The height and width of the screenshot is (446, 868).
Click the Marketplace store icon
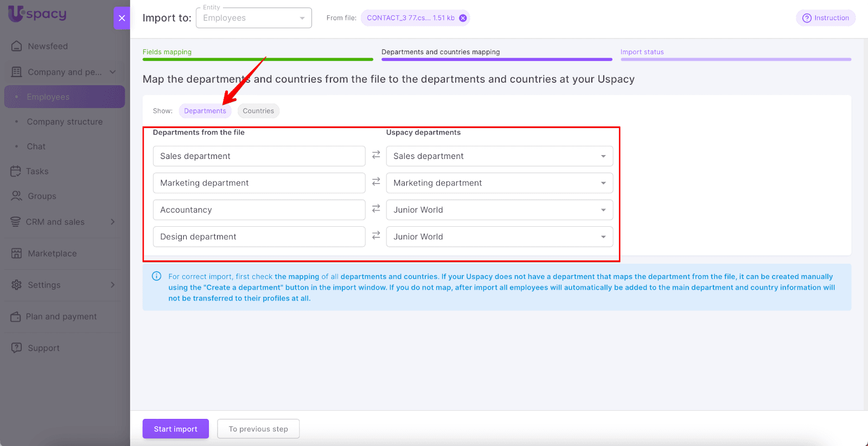click(x=17, y=253)
